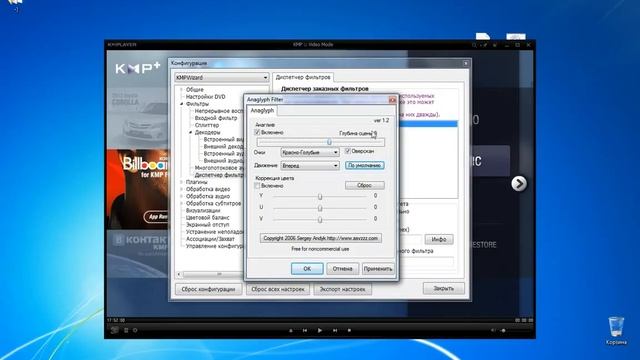Collapse the Декодеры tree node
640x360 pixels.
(191, 132)
